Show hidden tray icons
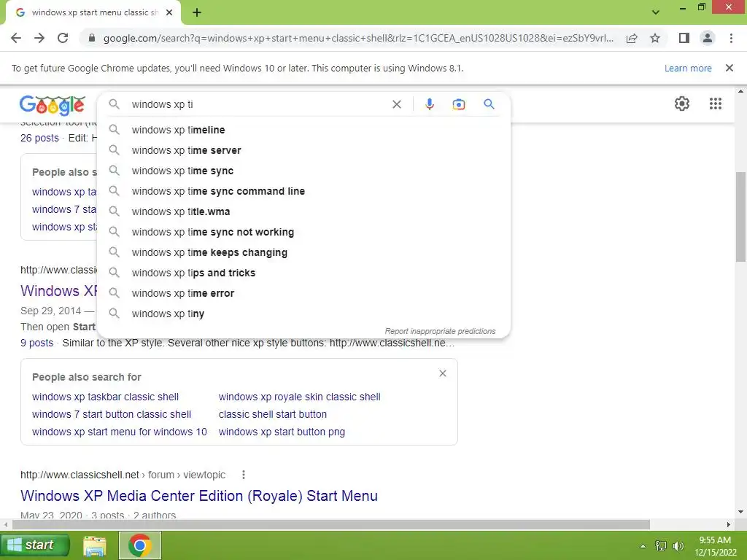 [643, 546]
